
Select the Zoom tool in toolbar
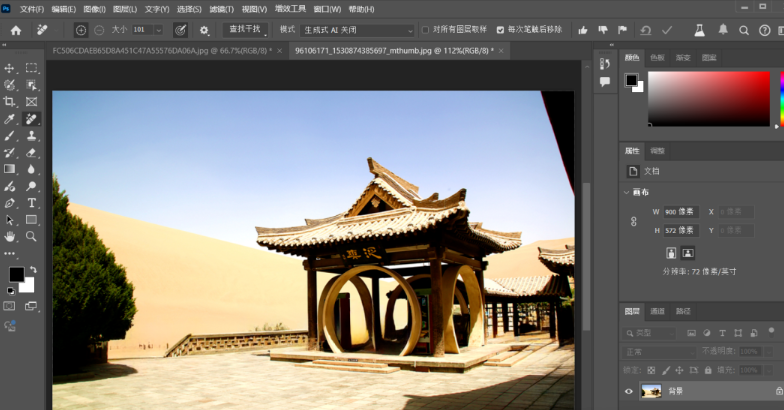click(x=32, y=237)
